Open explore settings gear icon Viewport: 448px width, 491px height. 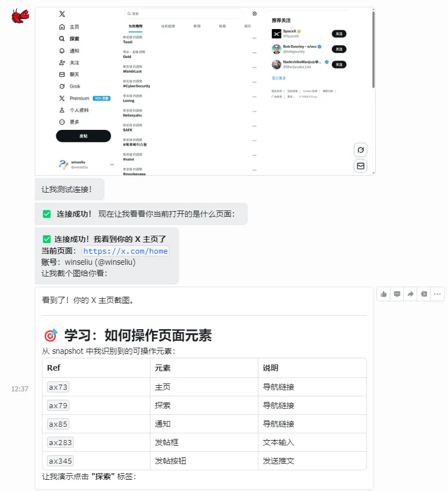point(254,14)
